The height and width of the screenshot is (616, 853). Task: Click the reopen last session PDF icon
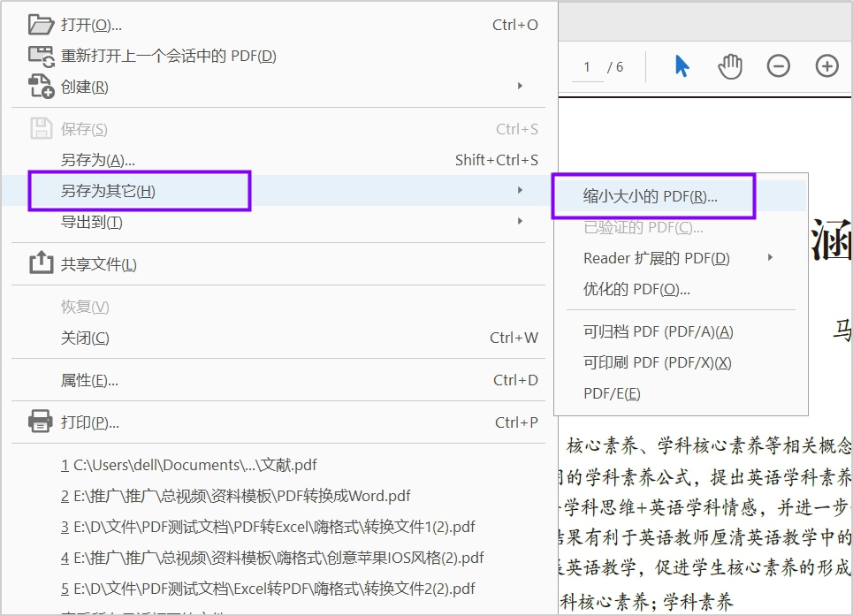pos(41,56)
